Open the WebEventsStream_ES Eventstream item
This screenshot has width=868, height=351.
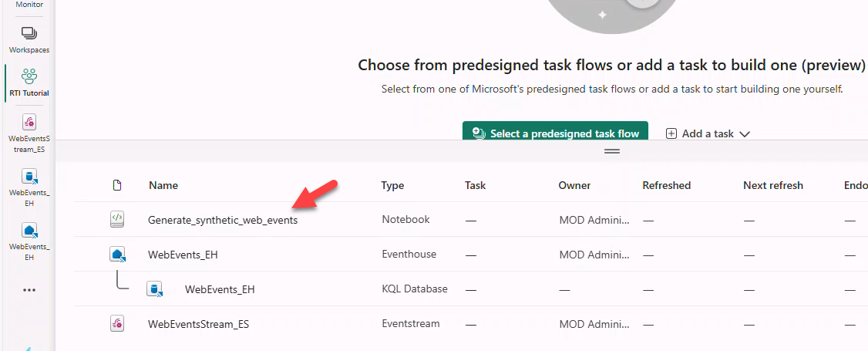click(x=198, y=325)
